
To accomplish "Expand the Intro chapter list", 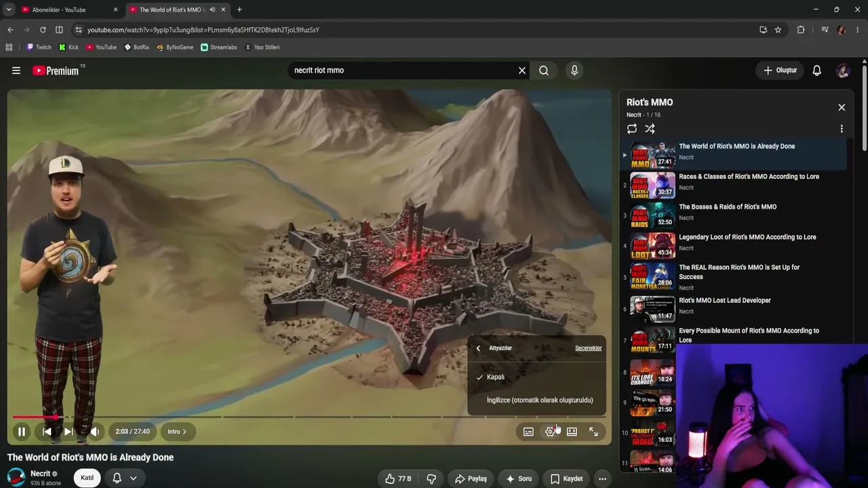I will pos(177,431).
